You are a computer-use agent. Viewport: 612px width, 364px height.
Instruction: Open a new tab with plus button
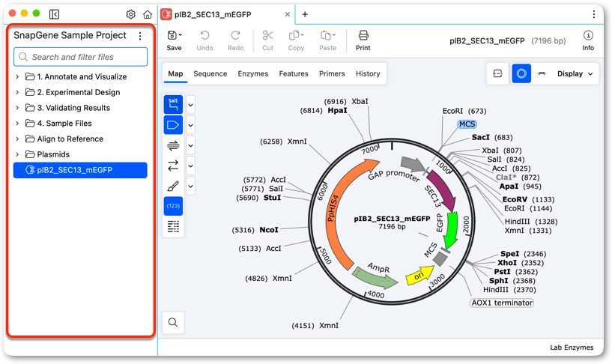tap(305, 14)
